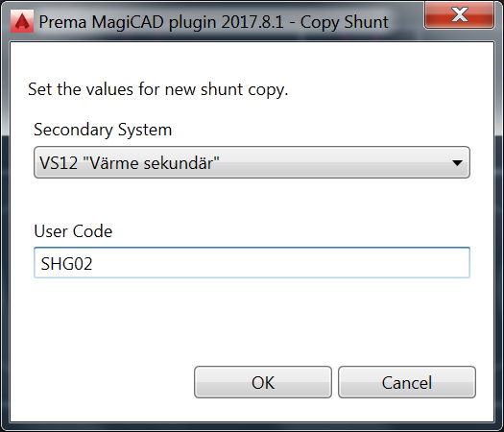The height and width of the screenshot is (432, 504).
Task: Open the Secondary System dropdown list
Action: (252, 162)
